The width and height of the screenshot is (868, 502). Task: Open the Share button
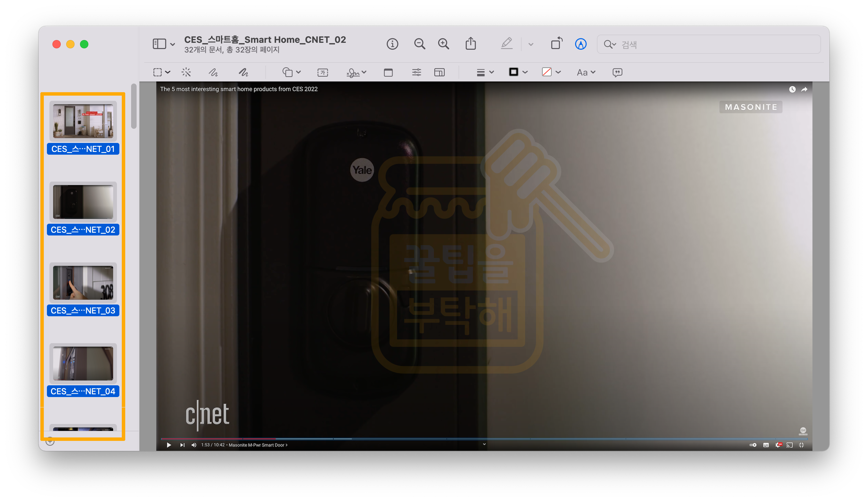coord(471,44)
